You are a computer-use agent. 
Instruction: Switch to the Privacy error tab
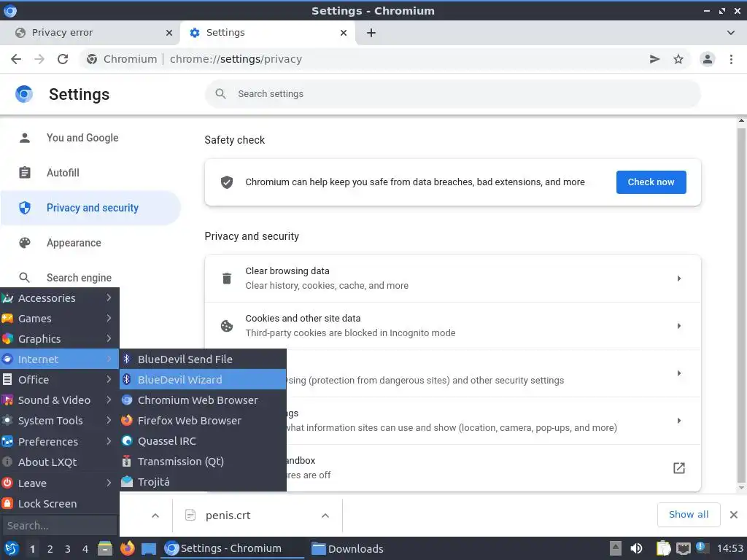pos(90,32)
